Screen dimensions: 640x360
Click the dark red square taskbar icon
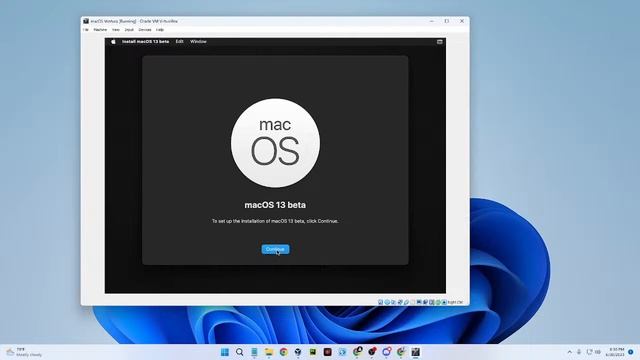[x=327, y=352]
